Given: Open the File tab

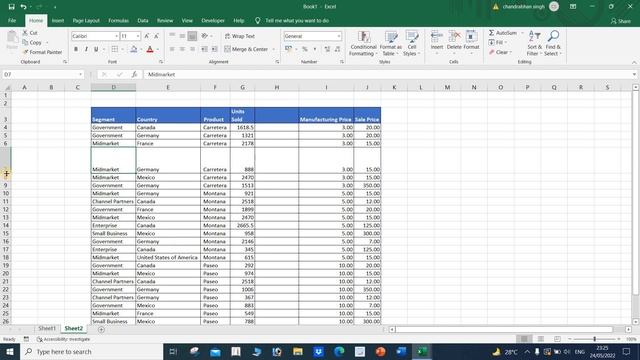Looking at the screenshot, I should click(12, 20).
